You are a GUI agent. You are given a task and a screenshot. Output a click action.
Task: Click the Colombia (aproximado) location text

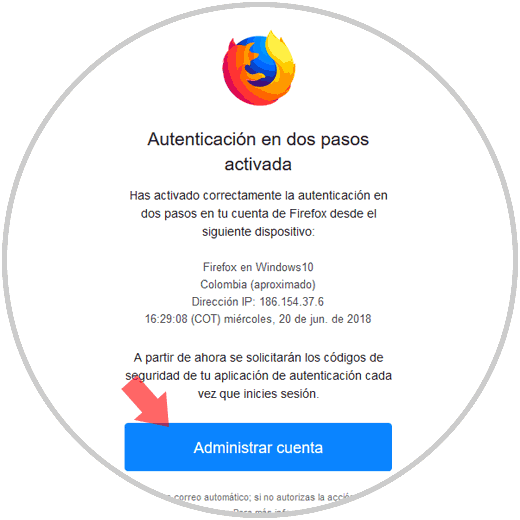(258, 285)
